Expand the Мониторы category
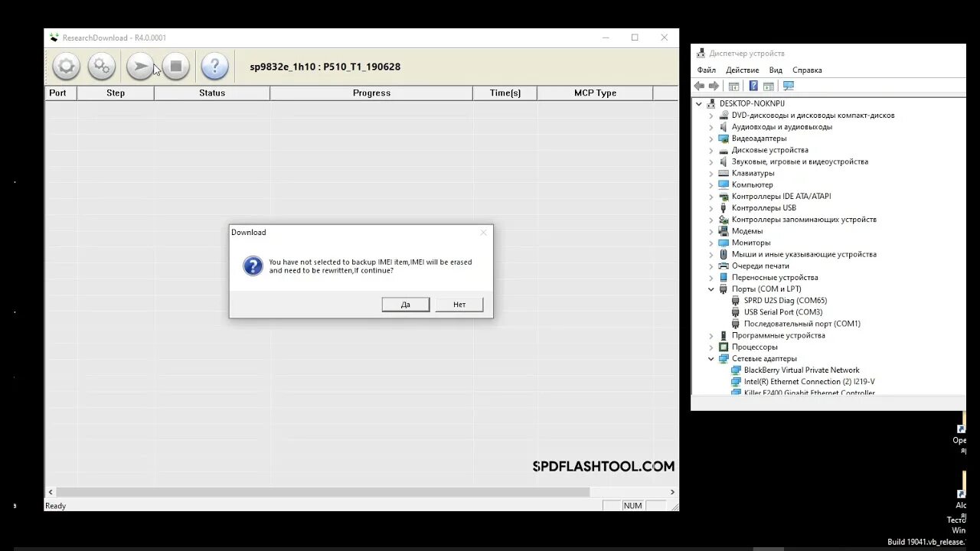The image size is (980, 551). tap(710, 243)
